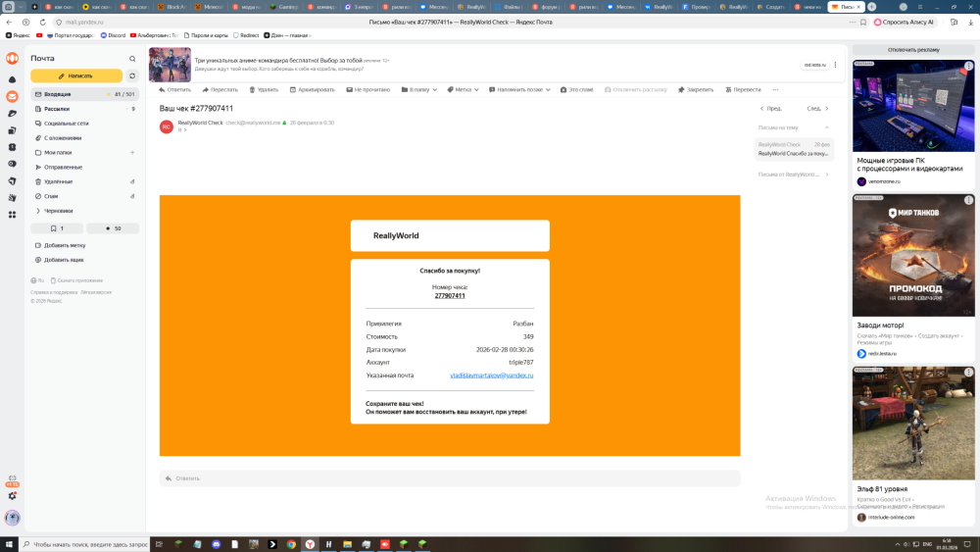Click vladislavmartakov@yandex.ru email link

pos(491,376)
